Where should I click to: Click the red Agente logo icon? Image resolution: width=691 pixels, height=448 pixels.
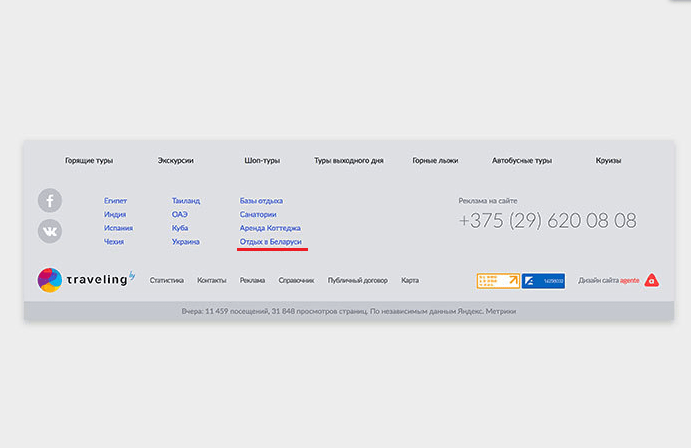651,281
